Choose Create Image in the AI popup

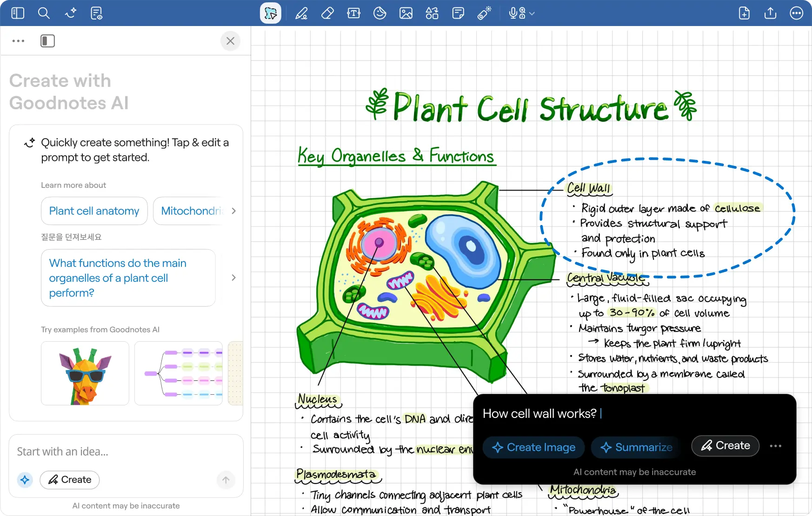point(534,447)
